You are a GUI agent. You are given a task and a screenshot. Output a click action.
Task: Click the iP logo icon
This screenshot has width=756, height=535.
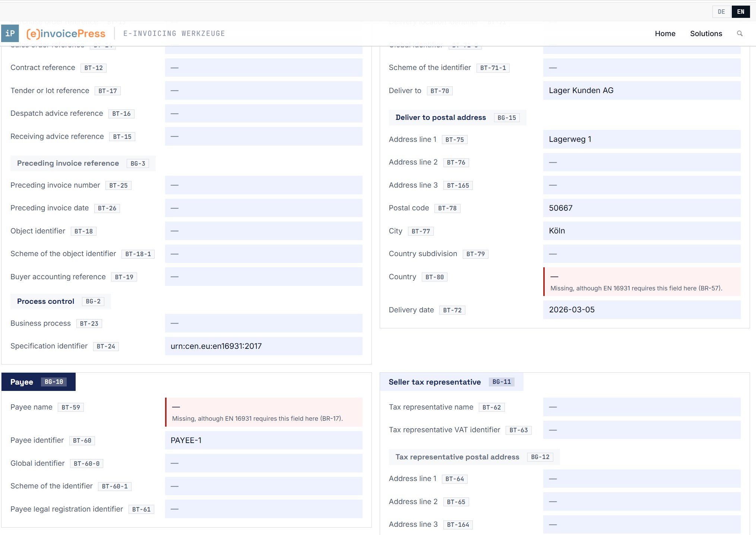(10, 34)
